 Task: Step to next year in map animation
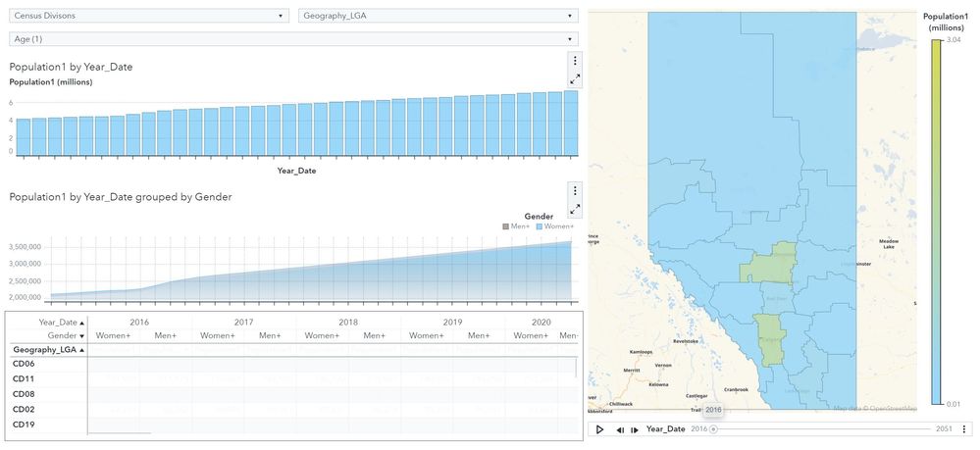(635, 429)
